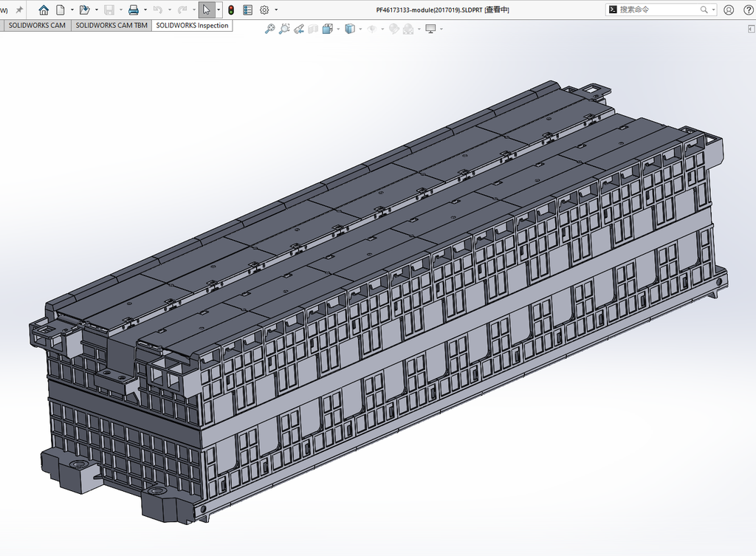Screen dimensions: 756x556
Task: Open the Home welcome screen
Action: pyautogui.click(x=44, y=10)
